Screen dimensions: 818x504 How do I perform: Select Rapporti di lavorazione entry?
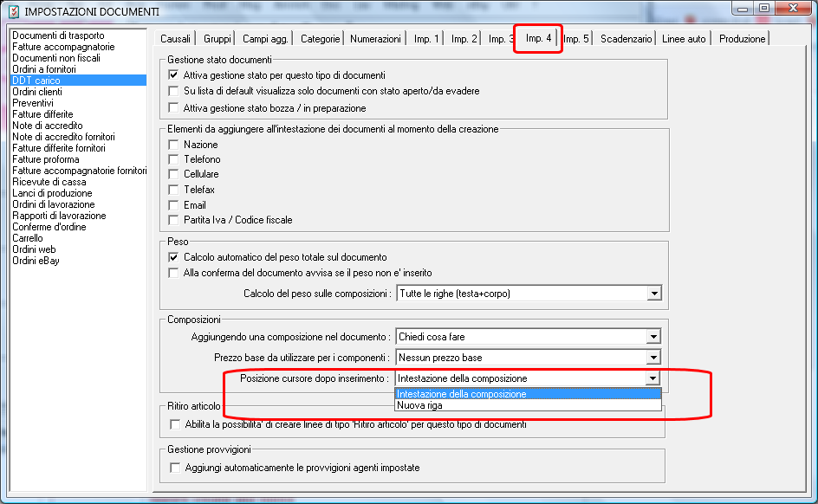[78, 216]
